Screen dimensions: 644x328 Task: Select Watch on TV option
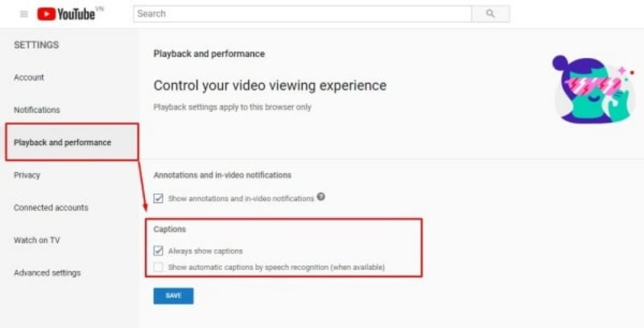36,240
